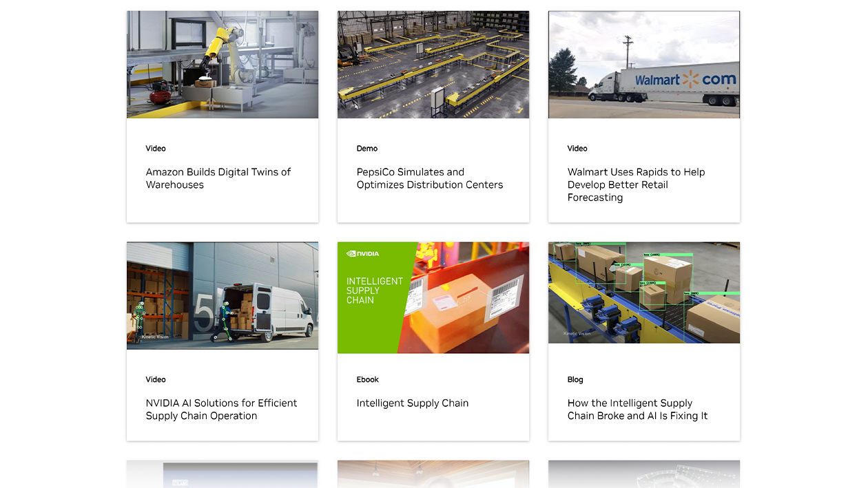The image size is (868, 488).
Task: Open the Amazon Builds Digital Twins of Warehouses video
Action: tap(218, 178)
